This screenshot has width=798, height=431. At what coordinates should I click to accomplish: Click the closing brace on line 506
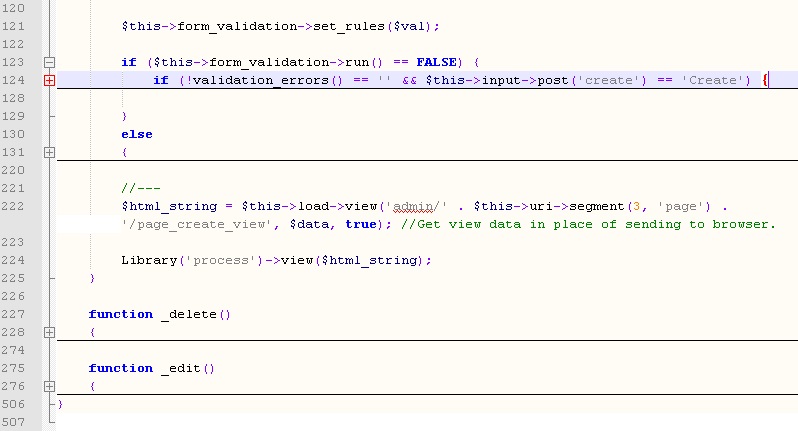(60, 405)
